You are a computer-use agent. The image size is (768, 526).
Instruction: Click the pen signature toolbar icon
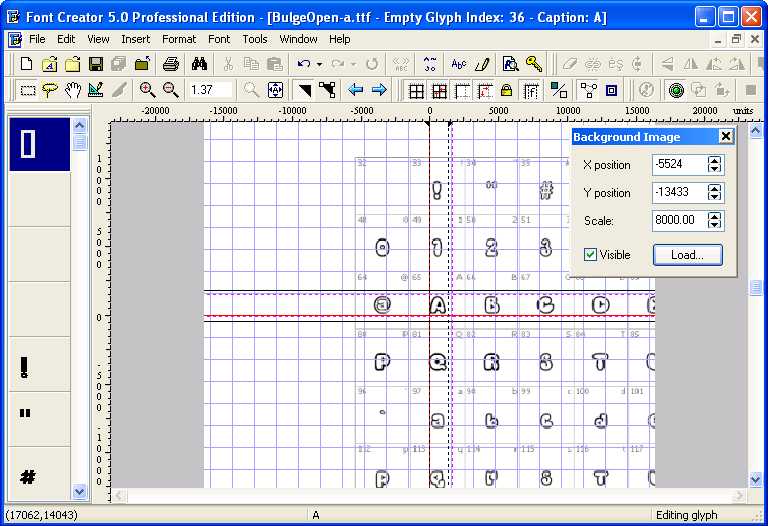[482, 64]
